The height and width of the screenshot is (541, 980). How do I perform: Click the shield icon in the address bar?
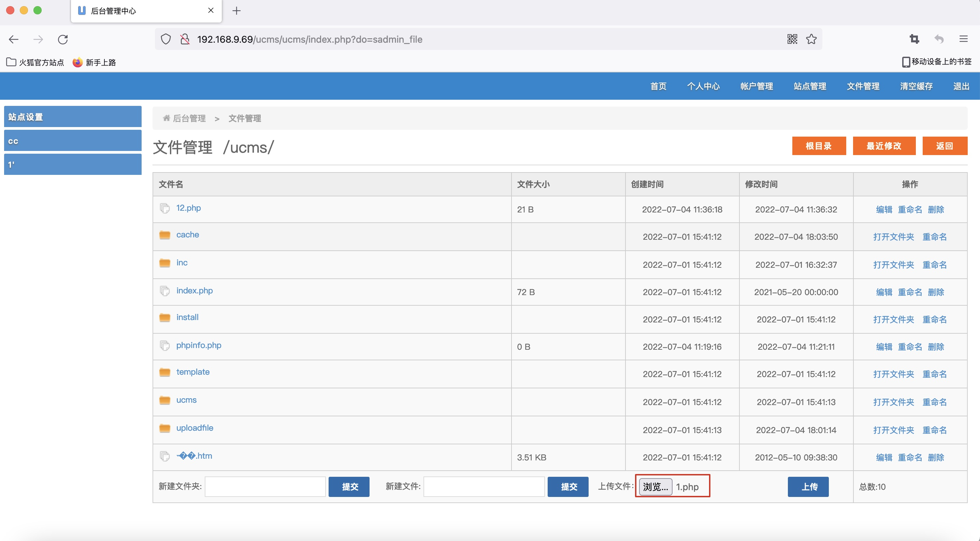(x=165, y=39)
